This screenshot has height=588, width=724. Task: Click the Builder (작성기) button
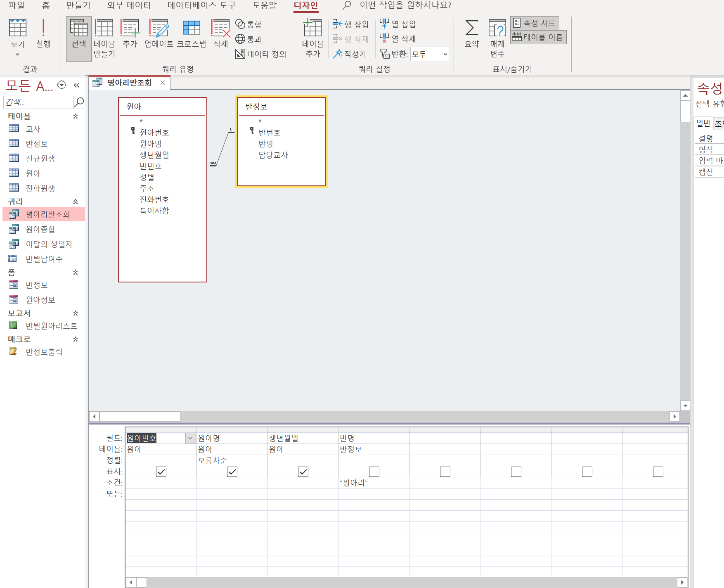pyautogui.click(x=350, y=54)
